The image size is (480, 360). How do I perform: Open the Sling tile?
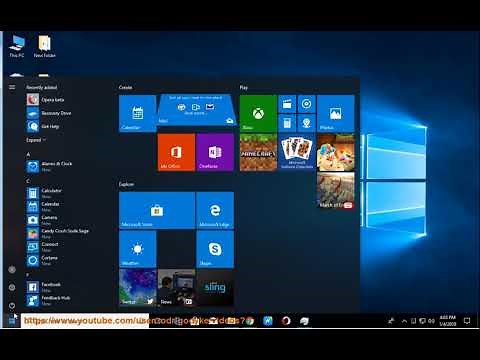(x=215, y=288)
